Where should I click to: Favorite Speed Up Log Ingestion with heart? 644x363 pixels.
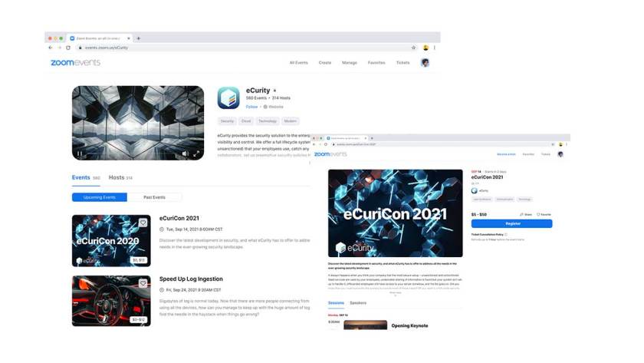(x=143, y=283)
